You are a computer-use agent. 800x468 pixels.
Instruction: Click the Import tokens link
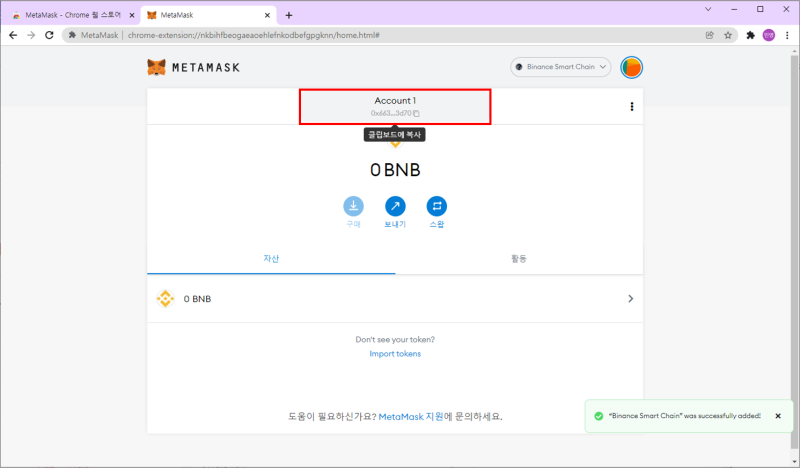coord(395,354)
